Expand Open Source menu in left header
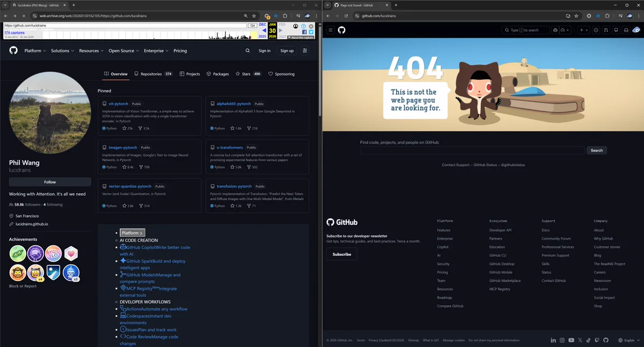644x347 pixels. click(124, 50)
